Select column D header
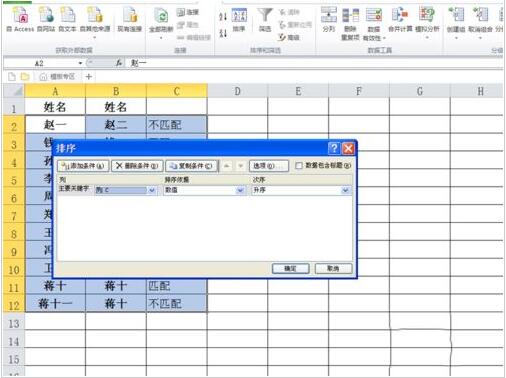This screenshot has width=506, height=378. click(237, 91)
